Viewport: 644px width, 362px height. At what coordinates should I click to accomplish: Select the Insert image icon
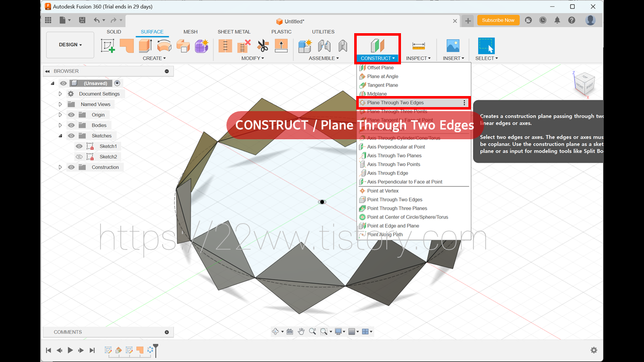[x=453, y=46]
